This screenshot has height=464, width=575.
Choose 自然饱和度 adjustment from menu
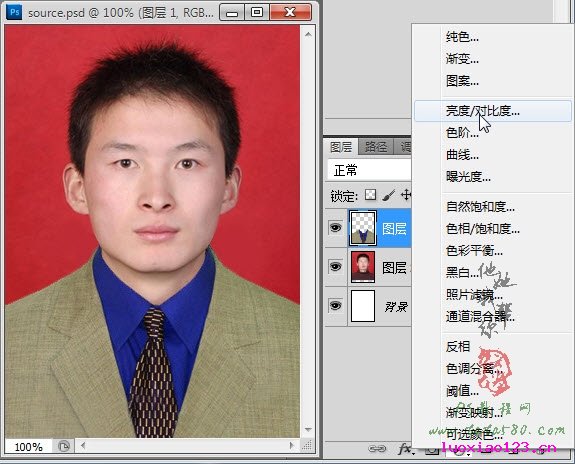tap(480, 207)
